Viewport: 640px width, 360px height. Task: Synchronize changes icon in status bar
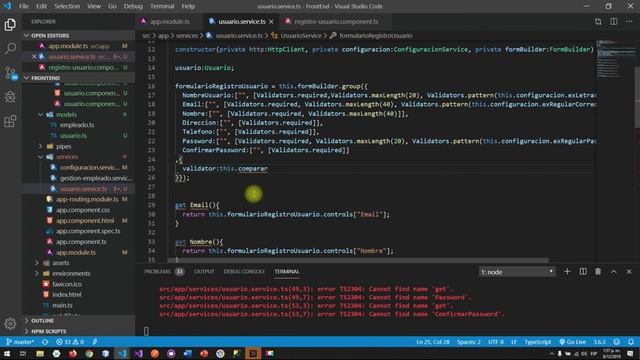45,342
